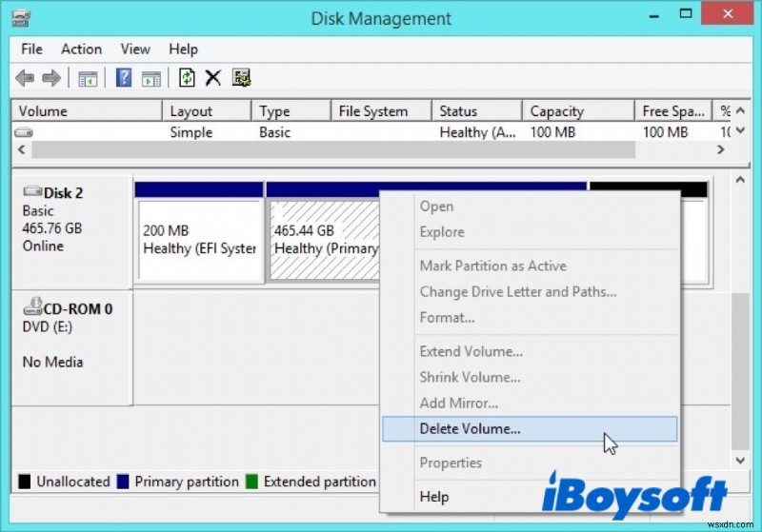Viewport: 762px width, 532px height.
Task: Click horizontal scrollbar right arrow
Action: 721,150
